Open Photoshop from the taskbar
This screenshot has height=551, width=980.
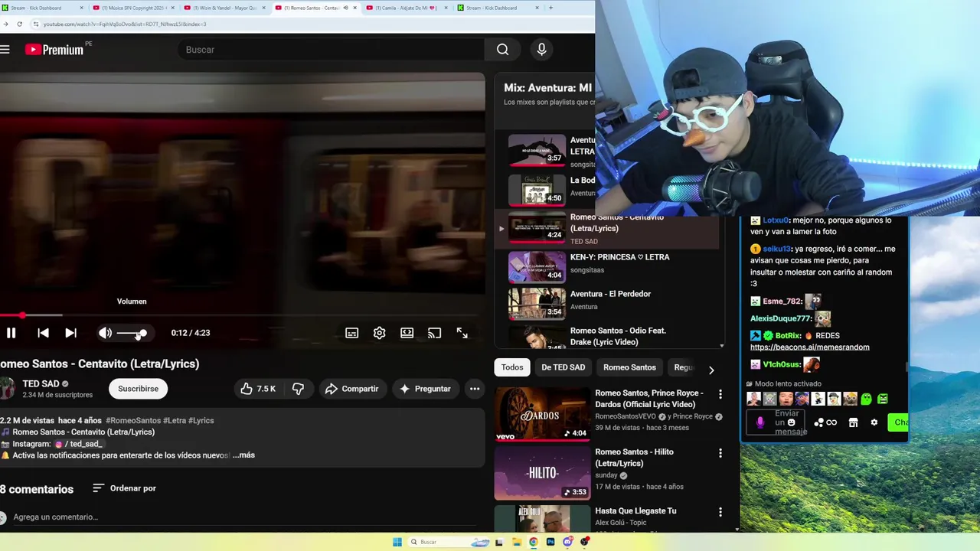point(550,542)
